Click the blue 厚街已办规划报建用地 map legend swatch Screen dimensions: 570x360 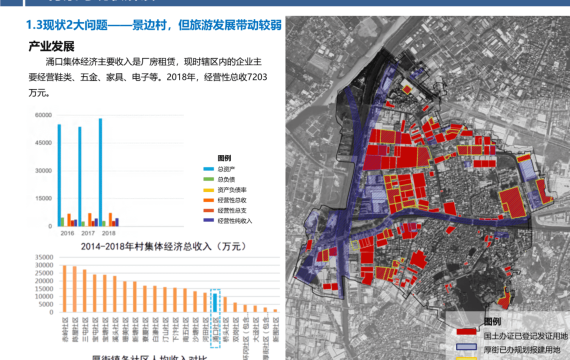466,347
